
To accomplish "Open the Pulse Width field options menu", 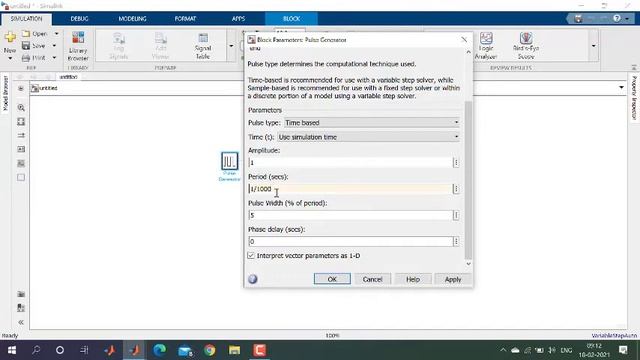I will (456, 215).
